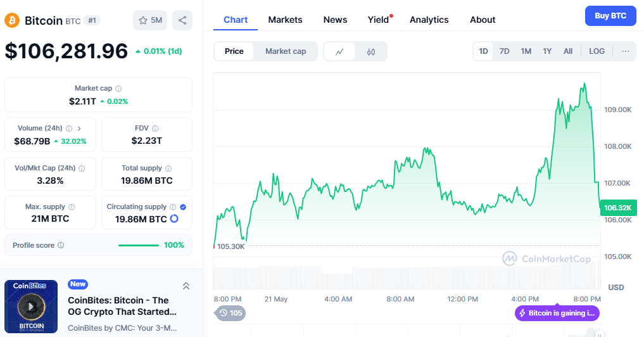Open the 'Bitcoin is gaining i...' insight pill
The height and width of the screenshot is (337, 644).
point(557,313)
